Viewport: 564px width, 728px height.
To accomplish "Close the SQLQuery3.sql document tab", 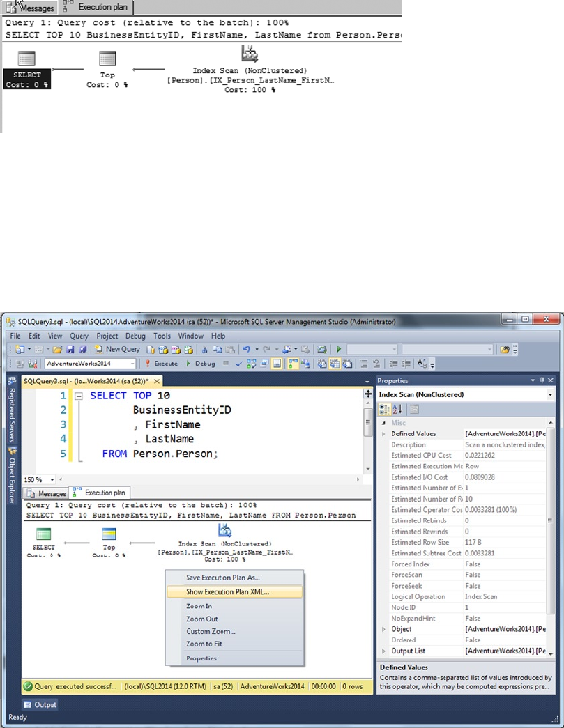I will (x=157, y=381).
